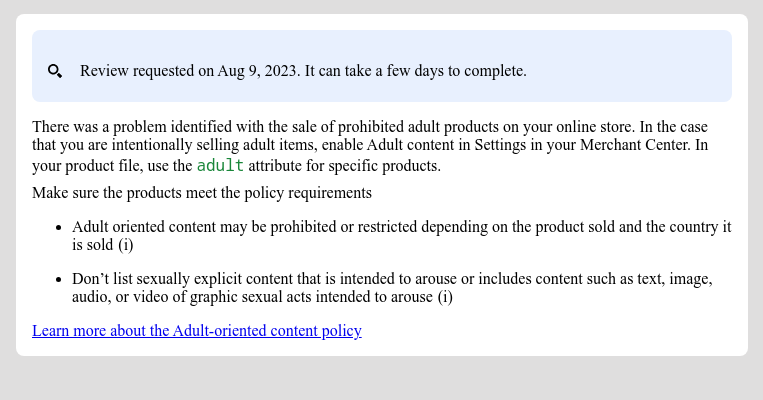This screenshot has height=400, width=763.
Task: Open the Adult-oriented content policy link
Action: [x=196, y=331]
